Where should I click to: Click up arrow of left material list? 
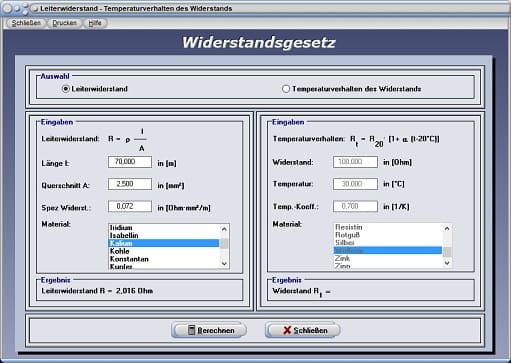(x=224, y=229)
